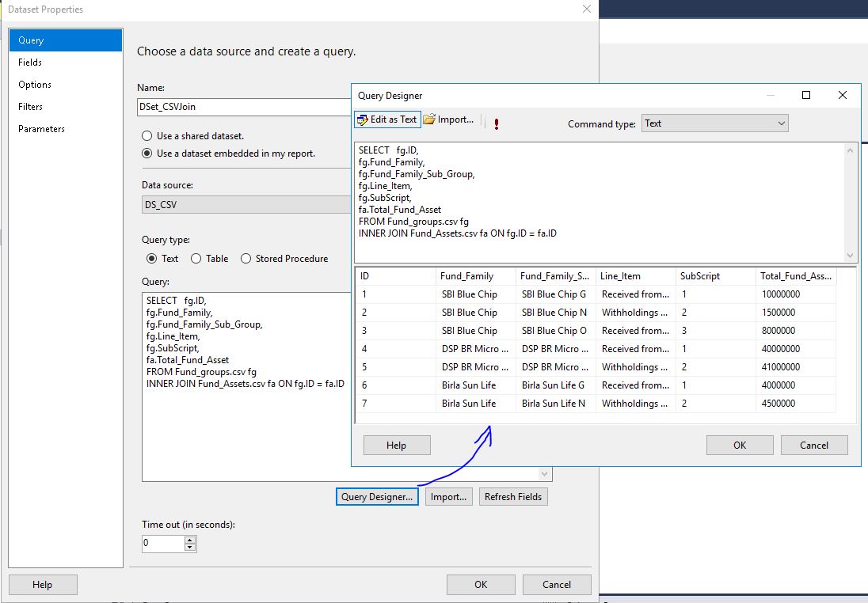Open the Filters page
The height and width of the screenshot is (603, 868).
click(x=30, y=106)
